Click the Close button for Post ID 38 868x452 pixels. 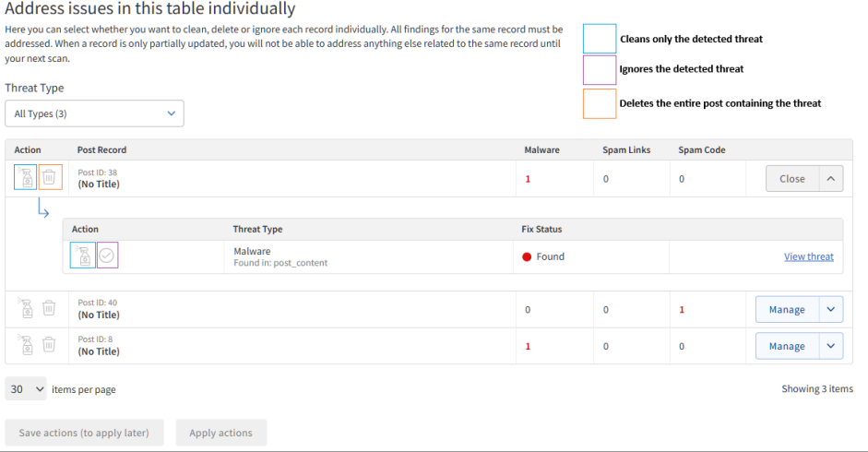(x=791, y=179)
